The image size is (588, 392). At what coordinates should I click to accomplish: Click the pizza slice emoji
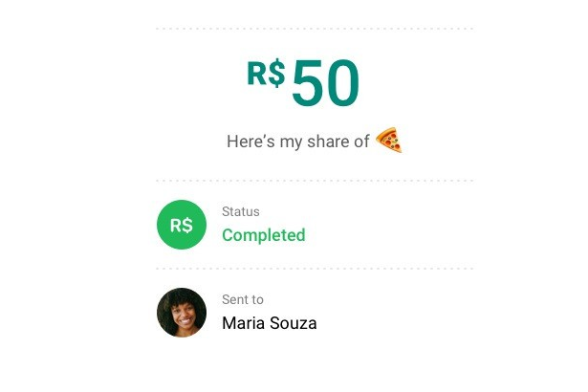388,141
